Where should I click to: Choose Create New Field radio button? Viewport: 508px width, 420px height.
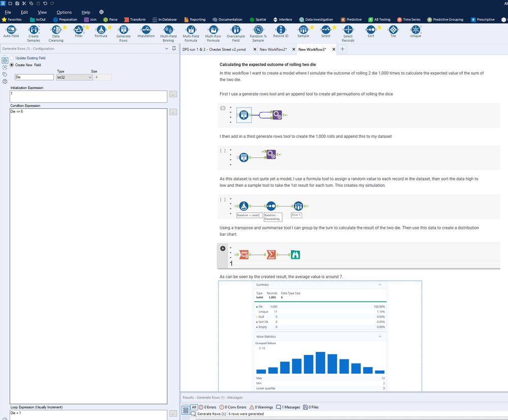(x=12, y=65)
